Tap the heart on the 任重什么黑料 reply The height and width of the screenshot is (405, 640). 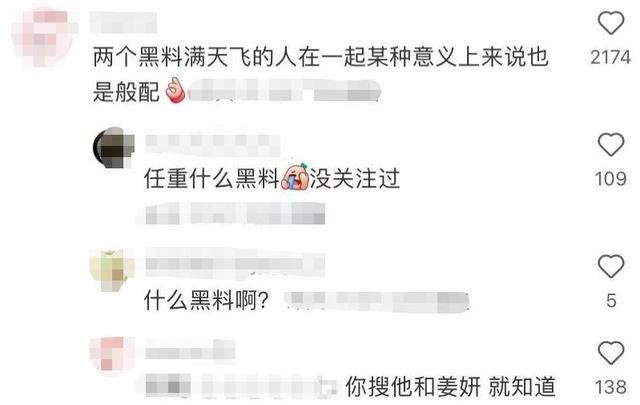click(611, 145)
